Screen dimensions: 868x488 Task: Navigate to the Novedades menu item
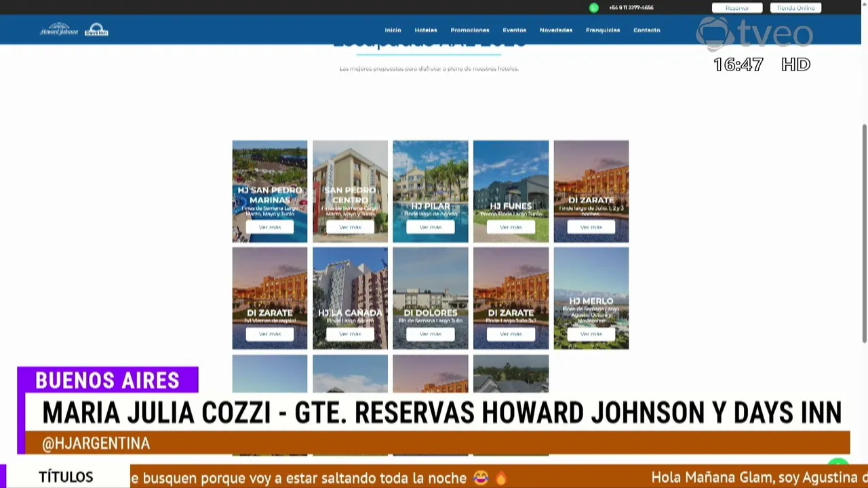556,30
